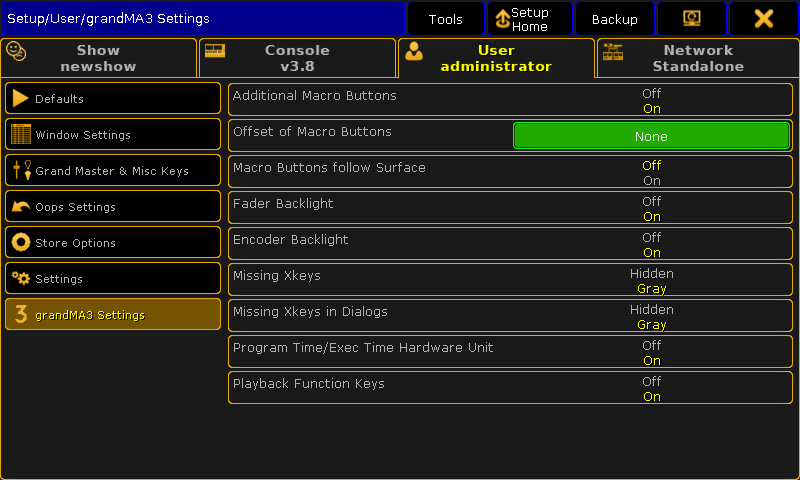Click the Setup/User/grandMA3 Settings title bar

coord(203,19)
